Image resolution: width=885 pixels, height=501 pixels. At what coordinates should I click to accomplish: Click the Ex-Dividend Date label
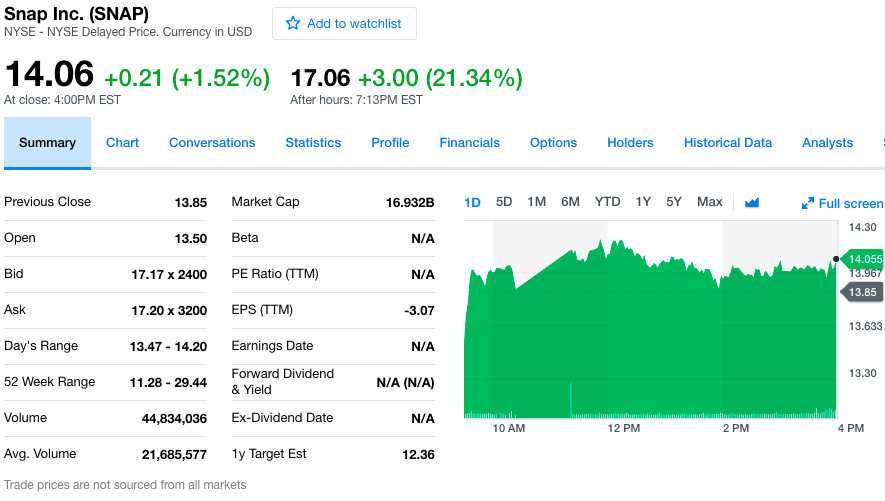tap(282, 418)
